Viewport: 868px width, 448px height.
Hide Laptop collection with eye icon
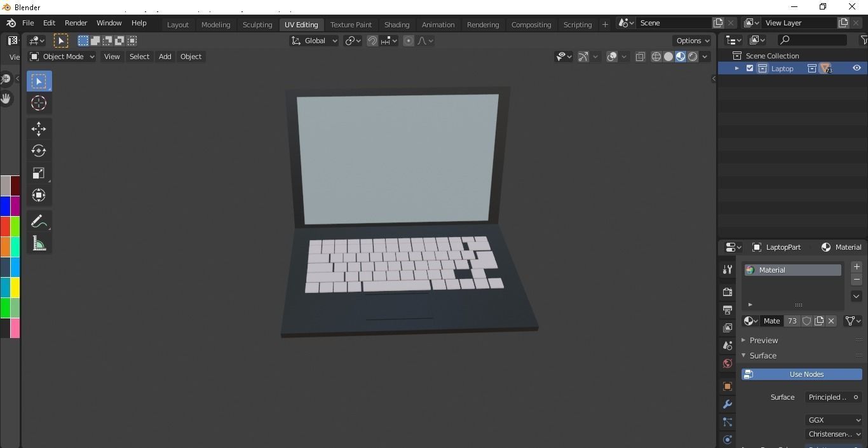tap(857, 69)
